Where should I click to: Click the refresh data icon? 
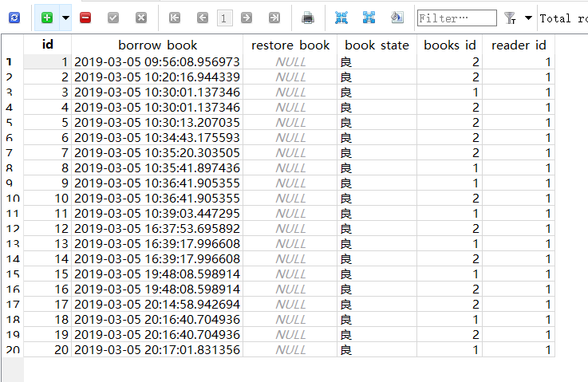[14, 18]
